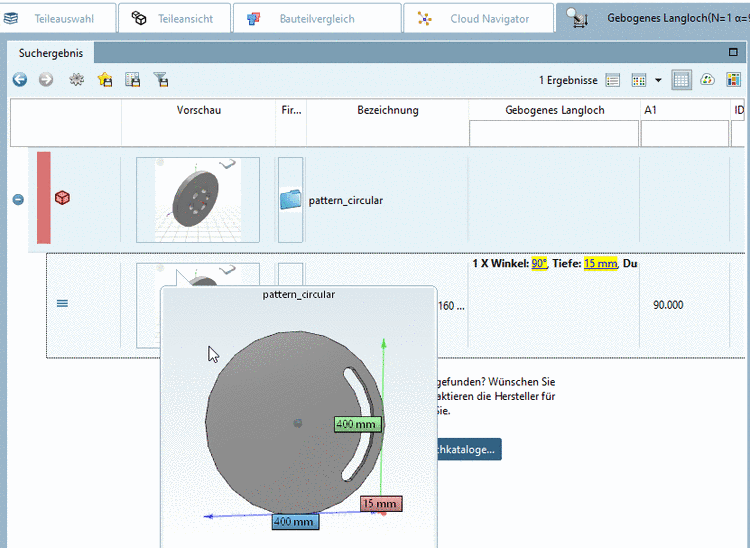This screenshot has width=750, height=548.
Task: Click the colored columns icon
Action: pos(733,79)
